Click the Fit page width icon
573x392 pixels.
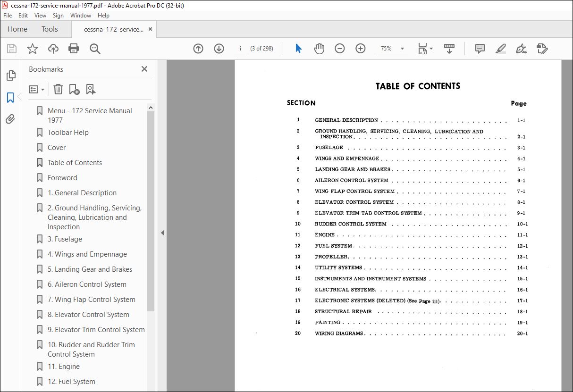[x=422, y=49]
